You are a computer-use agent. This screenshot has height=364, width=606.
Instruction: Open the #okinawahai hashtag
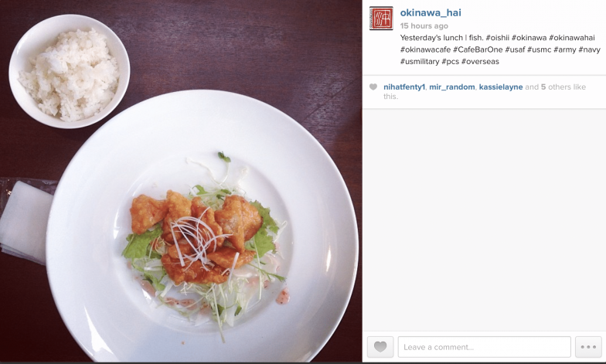(572, 38)
